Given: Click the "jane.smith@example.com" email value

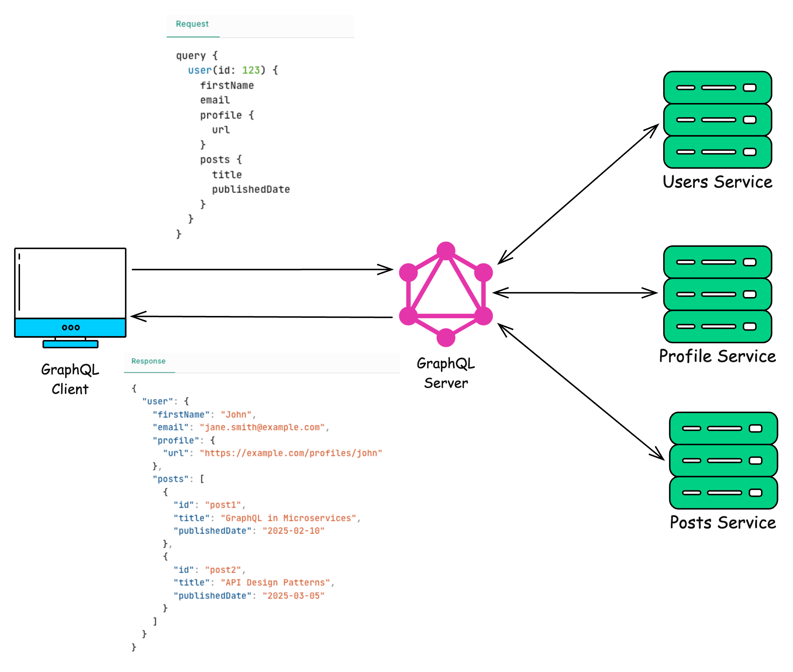Looking at the screenshot, I should pos(262,427).
